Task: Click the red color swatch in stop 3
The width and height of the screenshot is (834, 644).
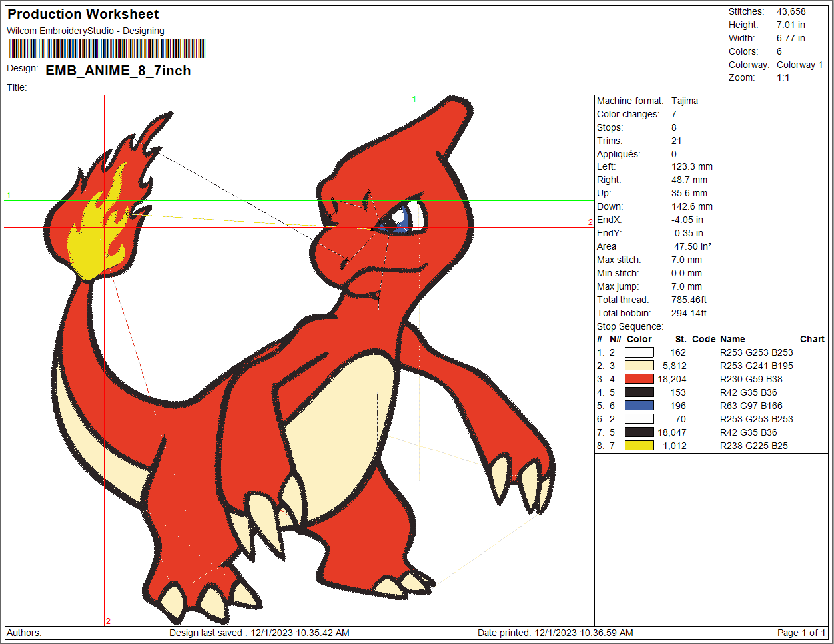Action: click(x=639, y=379)
